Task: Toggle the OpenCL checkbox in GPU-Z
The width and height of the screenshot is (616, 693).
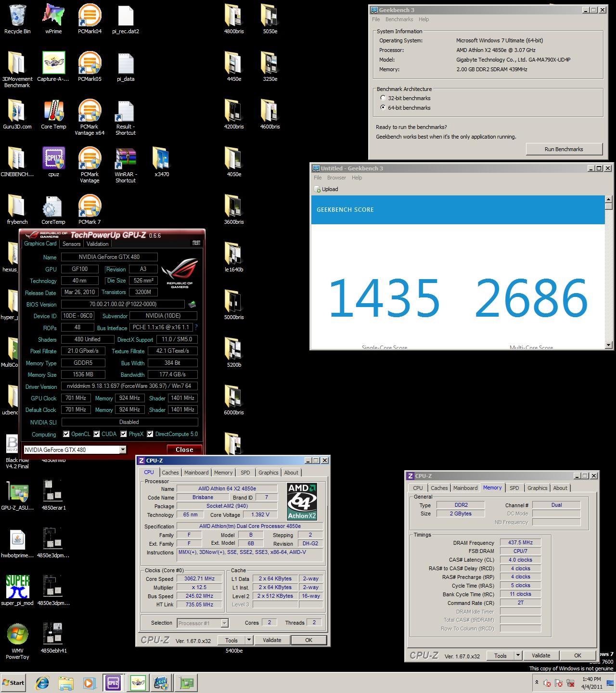Action: (66, 434)
